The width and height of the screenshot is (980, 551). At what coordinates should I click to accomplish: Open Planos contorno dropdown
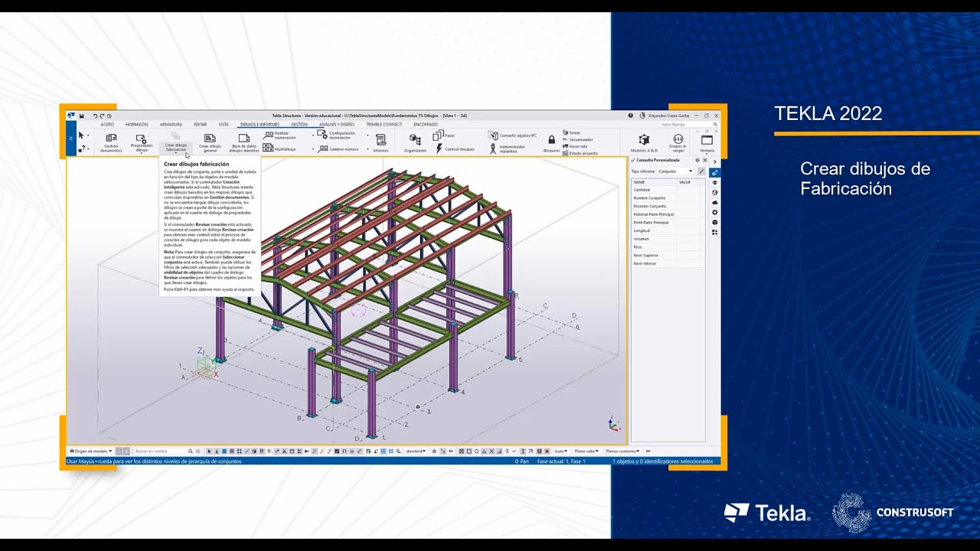click(x=623, y=452)
